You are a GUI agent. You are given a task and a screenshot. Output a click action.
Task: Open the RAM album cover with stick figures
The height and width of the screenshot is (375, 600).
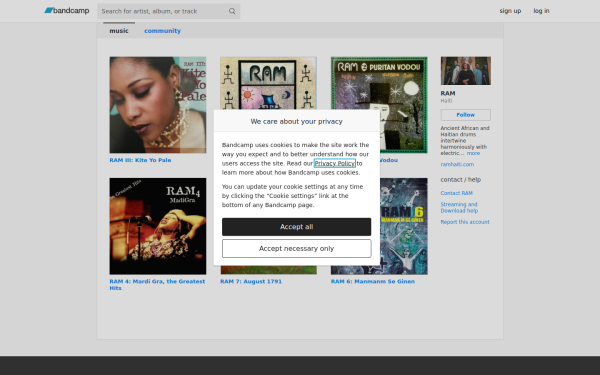pos(268,83)
